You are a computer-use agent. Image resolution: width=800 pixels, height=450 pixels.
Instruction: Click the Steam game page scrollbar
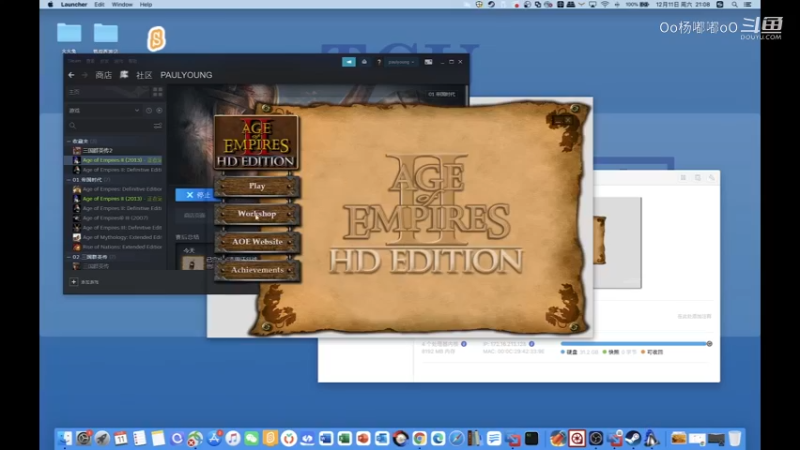coord(466,93)
